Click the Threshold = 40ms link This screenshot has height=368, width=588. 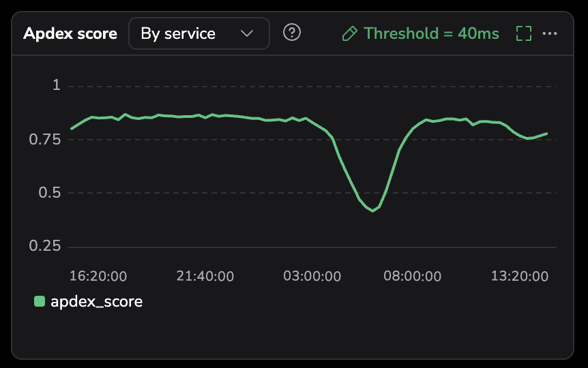[x=431, y=33]
